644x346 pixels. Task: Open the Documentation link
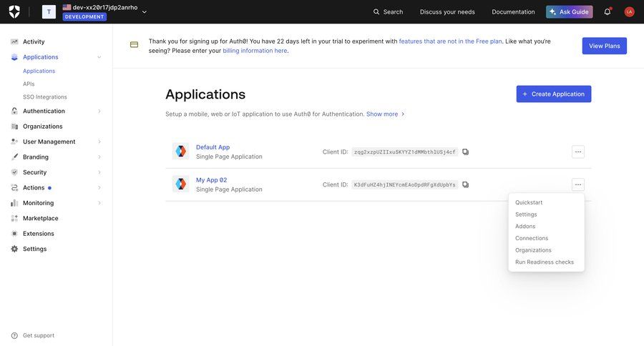pyautogui.click(x=513, y=12)
